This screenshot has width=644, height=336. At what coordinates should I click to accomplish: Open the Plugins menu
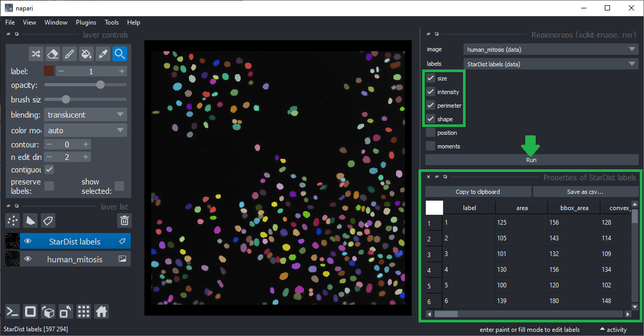86,22
